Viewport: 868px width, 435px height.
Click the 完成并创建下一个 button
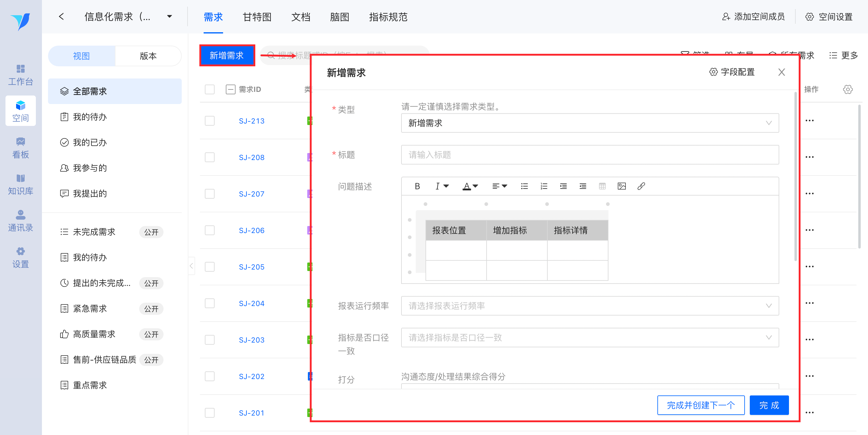pos(701,405)
